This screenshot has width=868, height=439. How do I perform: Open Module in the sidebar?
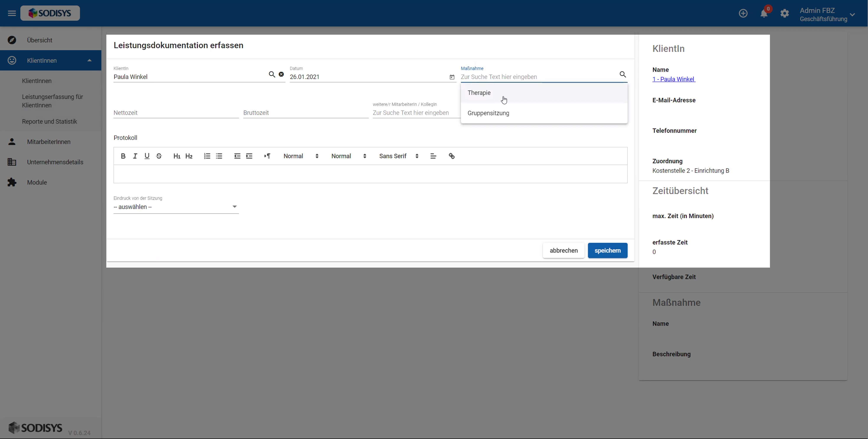[x=51, y=182]
